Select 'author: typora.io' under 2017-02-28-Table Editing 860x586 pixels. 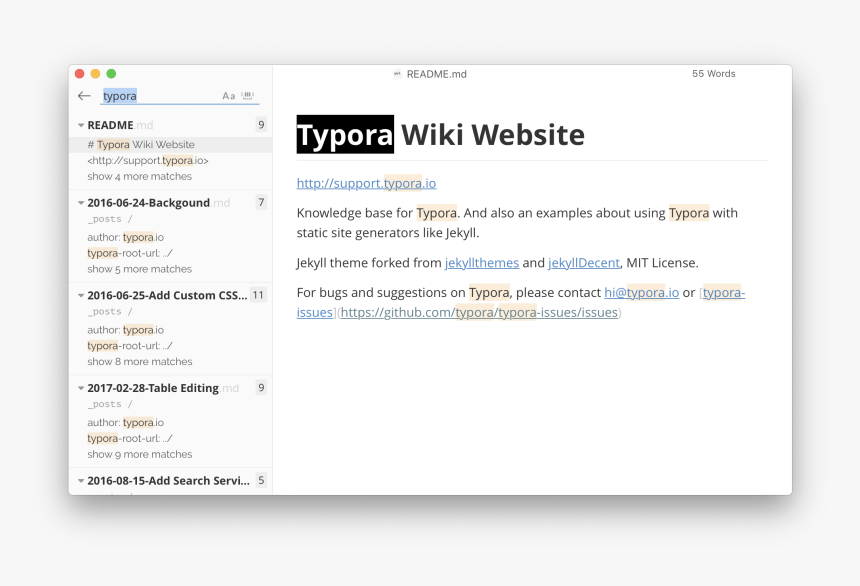pyautogui.click(x=126, y=422)
